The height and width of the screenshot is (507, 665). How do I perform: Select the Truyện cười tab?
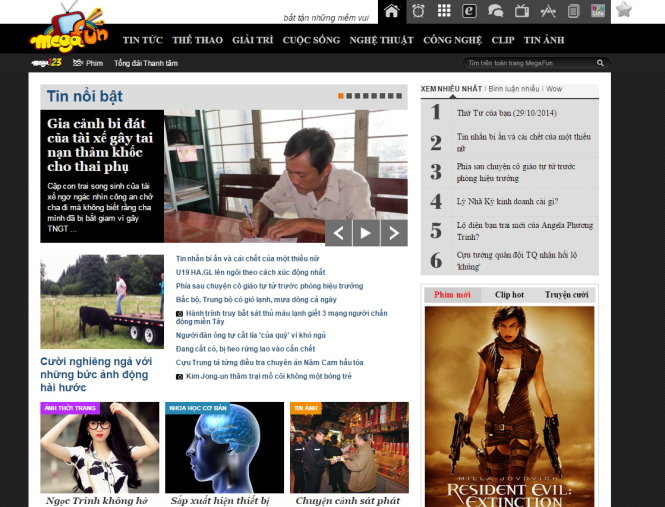coord(566,295)
